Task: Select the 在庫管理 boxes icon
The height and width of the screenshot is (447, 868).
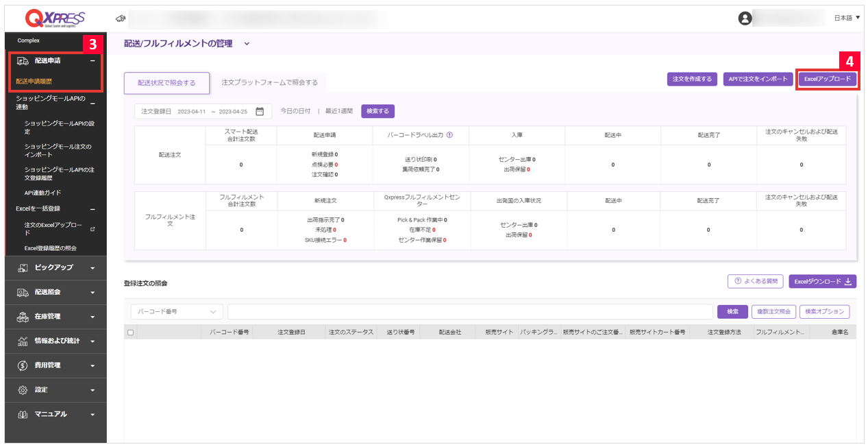Action: [x=21, y=317]
